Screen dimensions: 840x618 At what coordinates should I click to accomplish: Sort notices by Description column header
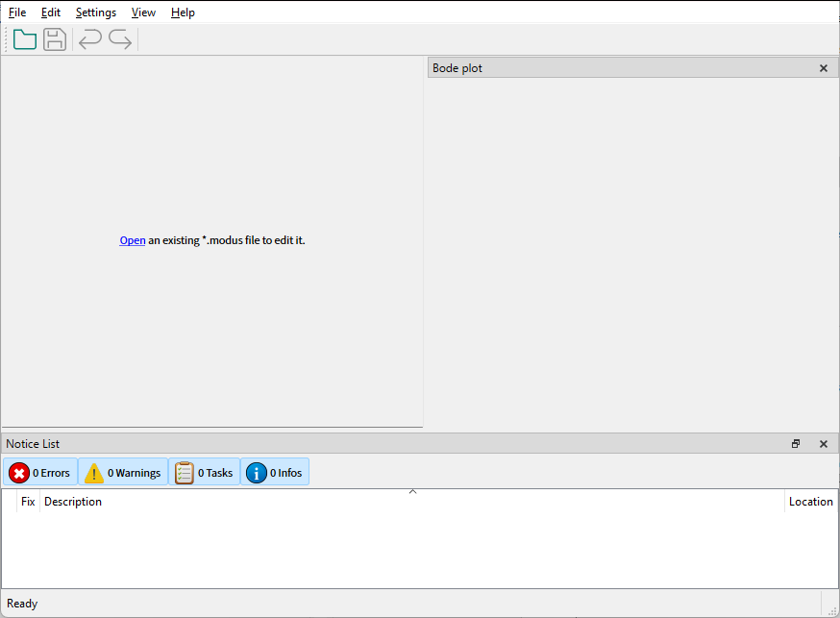coord(73,502)
